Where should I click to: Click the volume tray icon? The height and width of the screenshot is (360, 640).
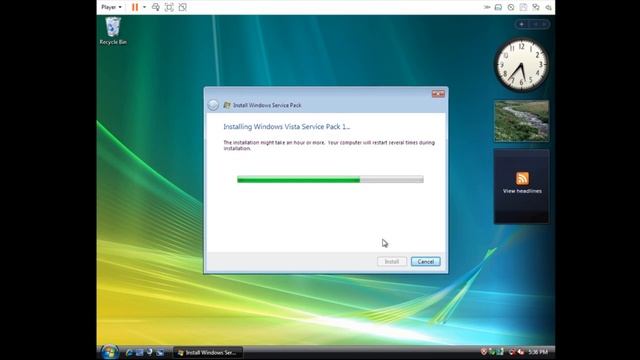point(521,351)
